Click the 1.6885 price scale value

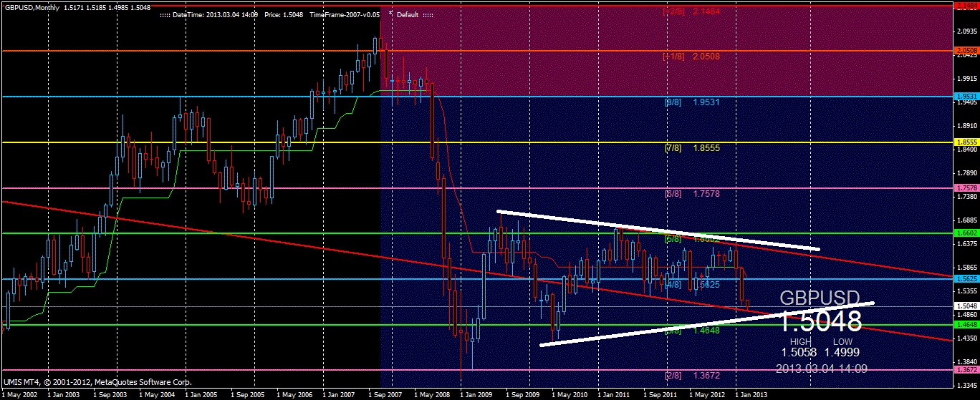click(x=968, y=220)
